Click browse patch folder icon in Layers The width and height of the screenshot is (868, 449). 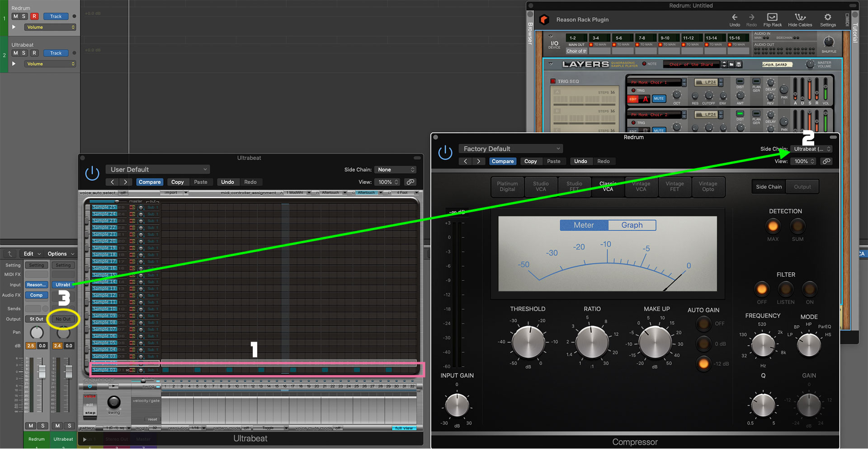pyautogui.click(x=731, y=64)
